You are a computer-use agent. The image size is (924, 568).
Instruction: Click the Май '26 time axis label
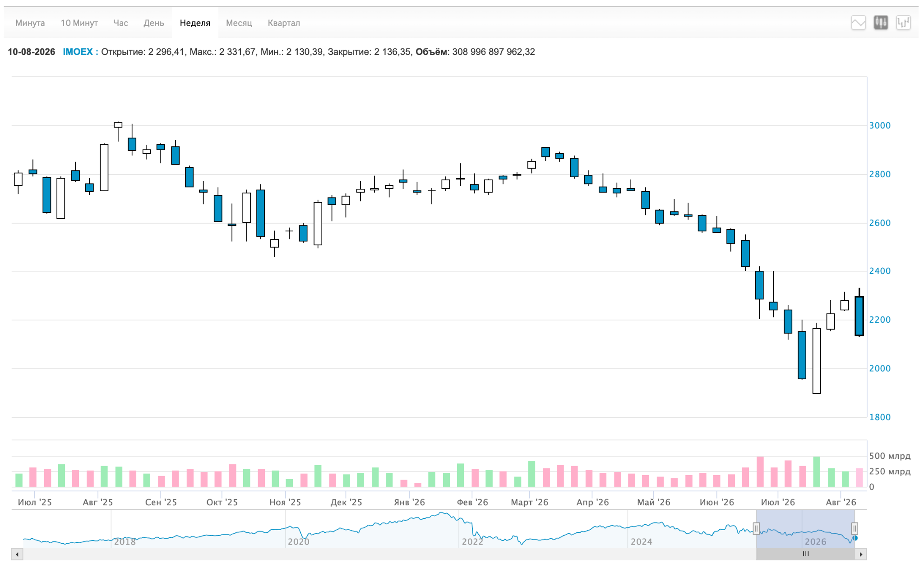point(654,502)
